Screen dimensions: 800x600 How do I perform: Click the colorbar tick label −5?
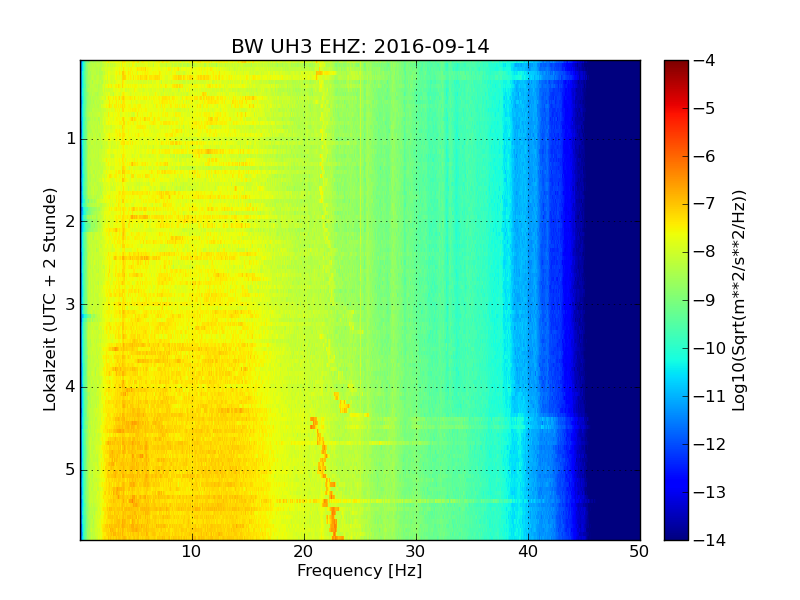click(705, 108)
